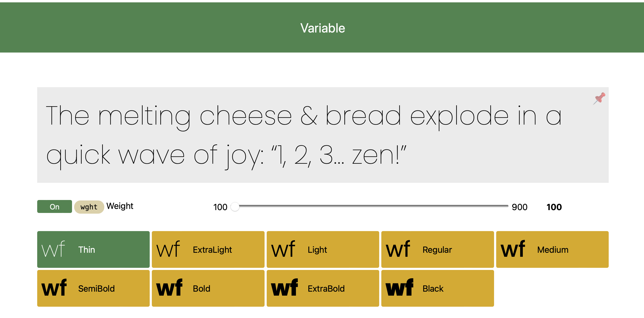The height and width of the screenshot is (318, 644).
Task: Click the wght axis tag chip
Action: point(89,207)
